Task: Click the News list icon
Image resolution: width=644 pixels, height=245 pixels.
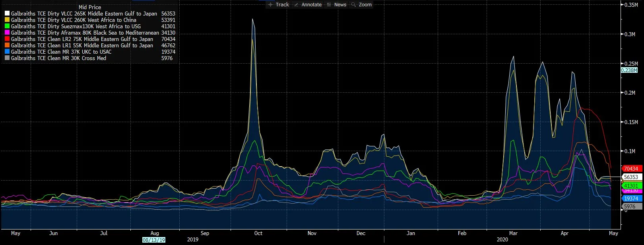Action: (329, 5)
